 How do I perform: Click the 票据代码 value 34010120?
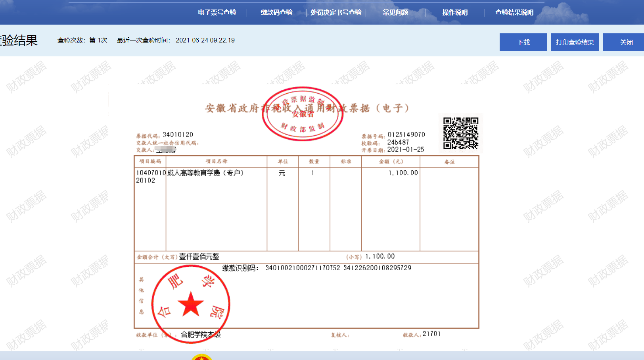coord(178,135)
